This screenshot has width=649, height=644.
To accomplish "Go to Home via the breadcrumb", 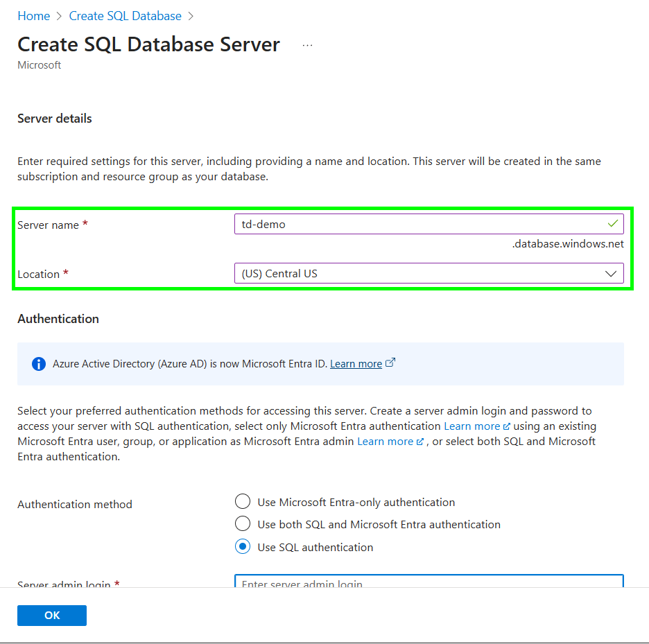I will (x=33, y=16).
